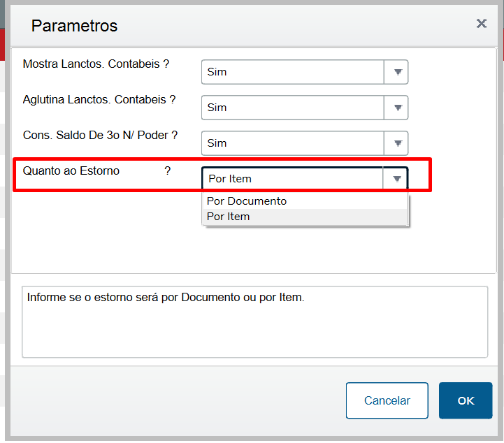The width and height of the screenshot is (504, 443).
Task: Click the Cancelar button
Action: click(387, 400)
